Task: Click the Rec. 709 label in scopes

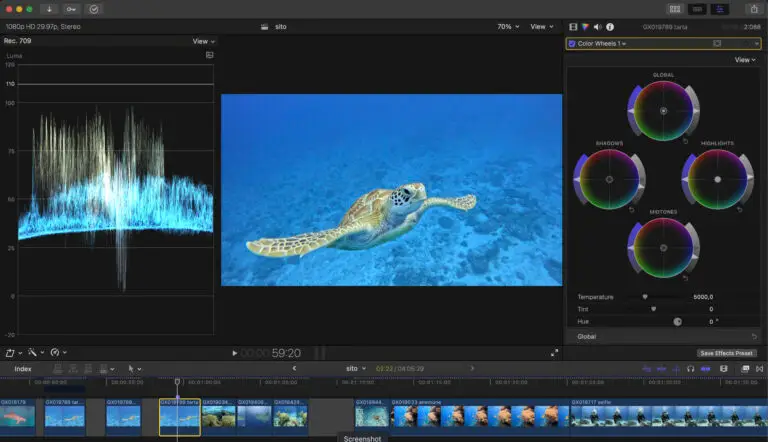Action: tap(18, 41)
